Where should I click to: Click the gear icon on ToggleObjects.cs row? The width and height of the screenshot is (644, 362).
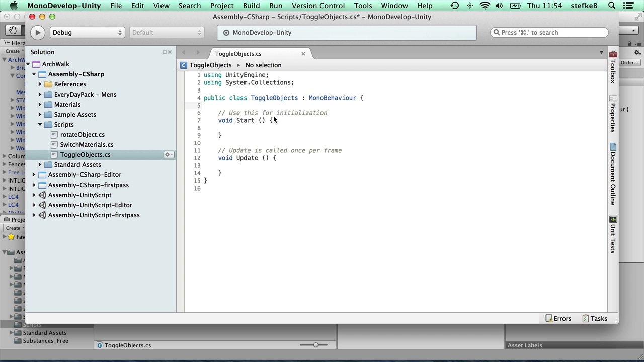(x=169, y=155)
